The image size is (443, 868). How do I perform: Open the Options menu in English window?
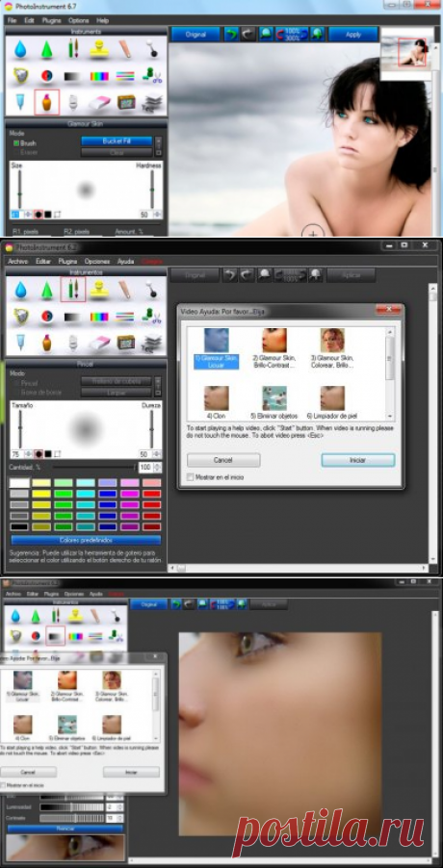79,20
